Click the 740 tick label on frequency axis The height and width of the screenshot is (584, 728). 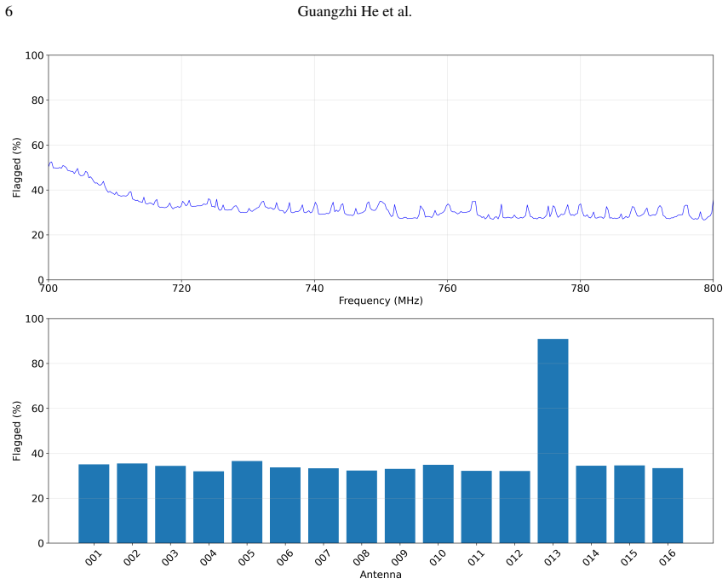pos(314,289)
